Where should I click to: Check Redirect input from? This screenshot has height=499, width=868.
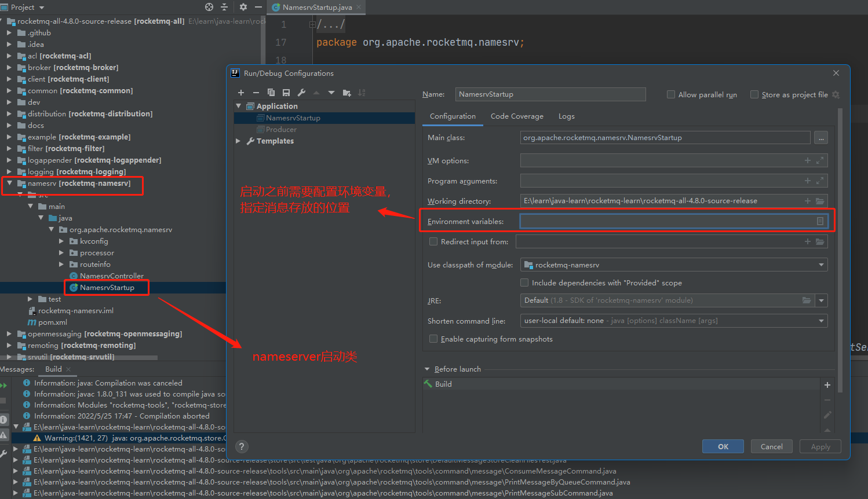tap(433, 241)
